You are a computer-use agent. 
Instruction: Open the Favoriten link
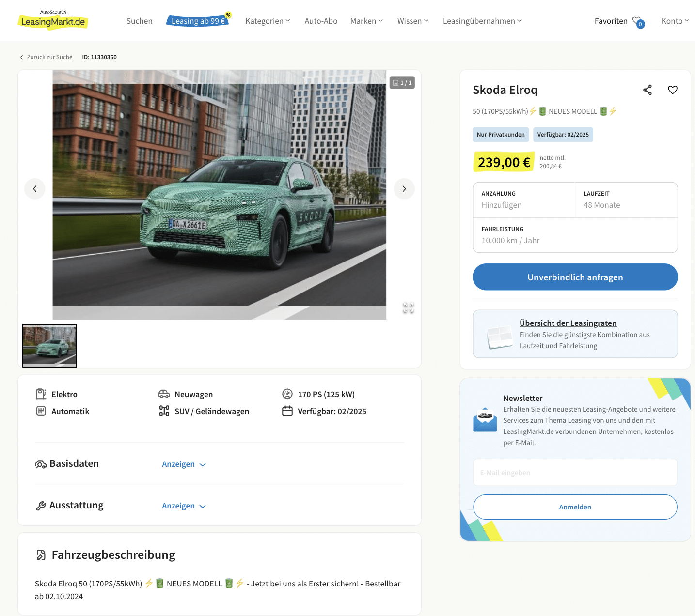pyautogui.click(x=611, y=21)
